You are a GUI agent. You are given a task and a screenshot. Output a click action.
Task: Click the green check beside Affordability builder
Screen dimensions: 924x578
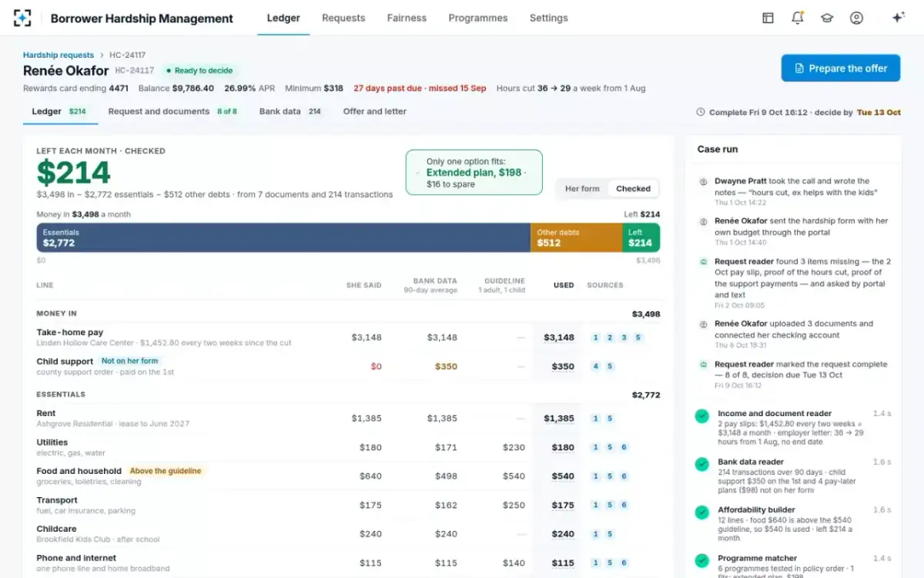[x=701, y=512]
